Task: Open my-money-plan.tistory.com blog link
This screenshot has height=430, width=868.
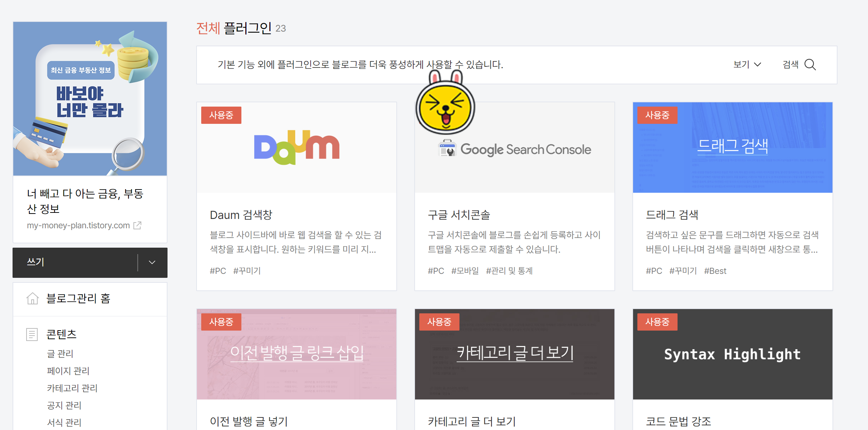Action: click(78, 225)
